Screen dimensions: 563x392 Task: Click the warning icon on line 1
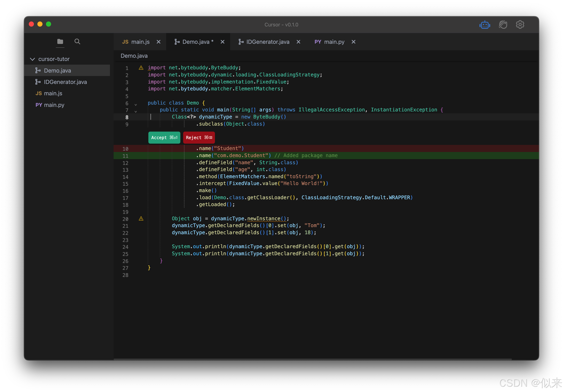(141, 68)
